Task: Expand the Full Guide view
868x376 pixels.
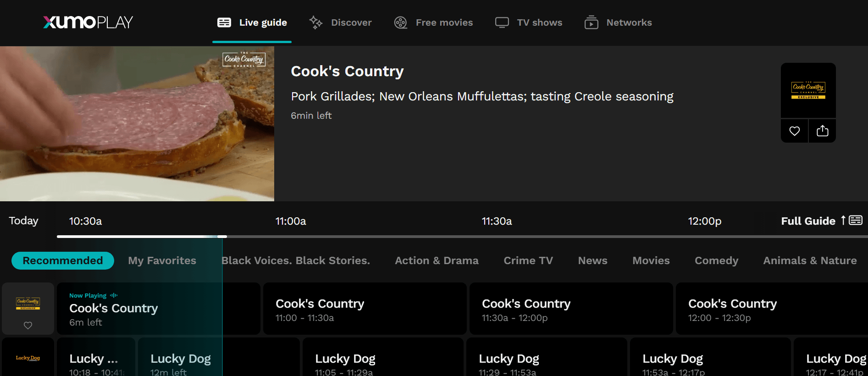Action: (x=821, y=221)
